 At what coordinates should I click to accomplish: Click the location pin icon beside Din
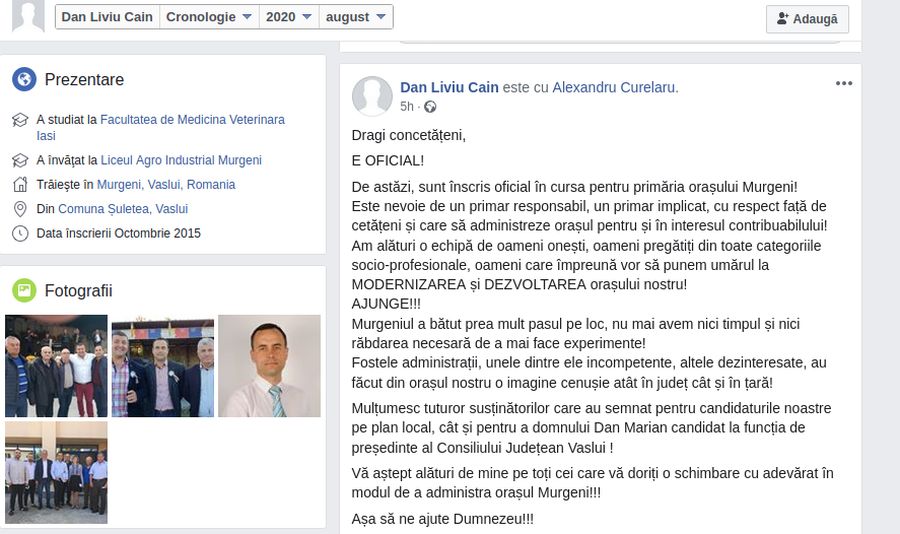tap(20, 209)
